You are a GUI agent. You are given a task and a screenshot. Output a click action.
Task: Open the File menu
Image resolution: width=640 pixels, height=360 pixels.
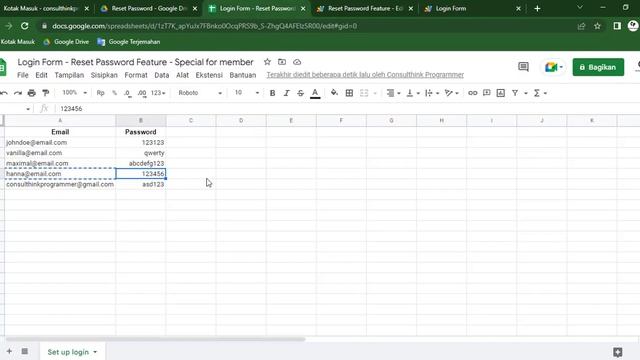tap(22, 75)
